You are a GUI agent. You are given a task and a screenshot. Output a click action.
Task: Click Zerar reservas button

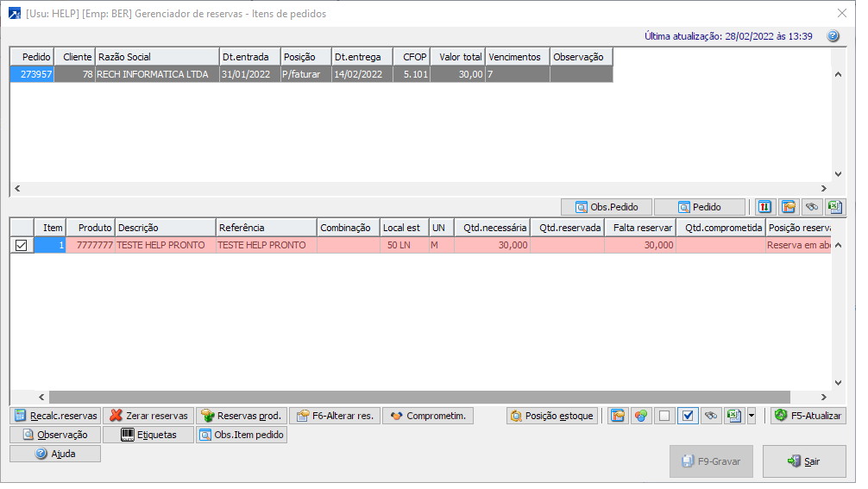148,416
